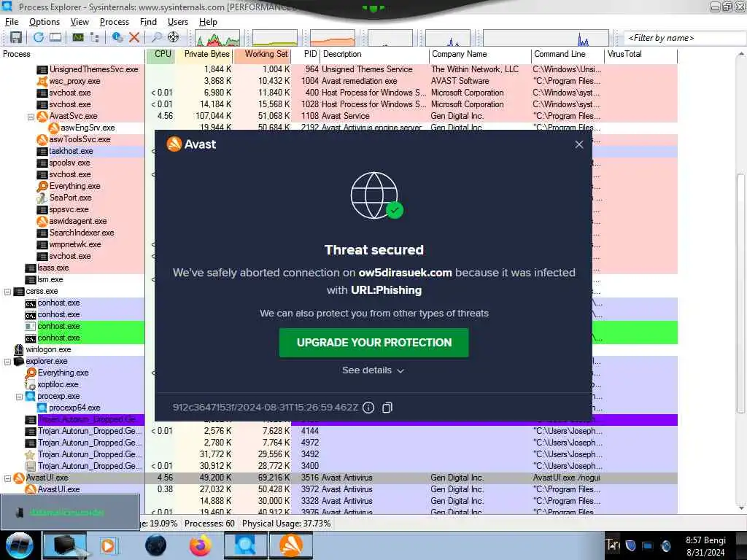Select the SearchIndexer.exe process
The image size is (747, 560).
[x=82, y=233]
